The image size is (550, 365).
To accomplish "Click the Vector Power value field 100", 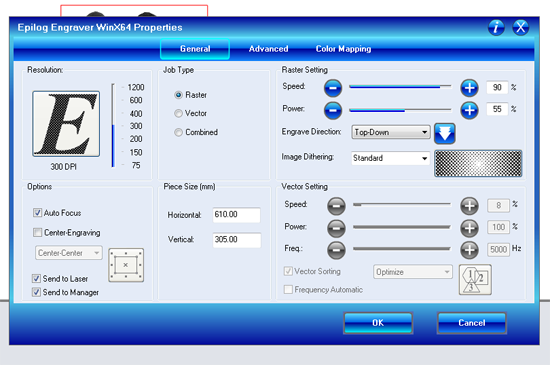I will coord(498,227).
